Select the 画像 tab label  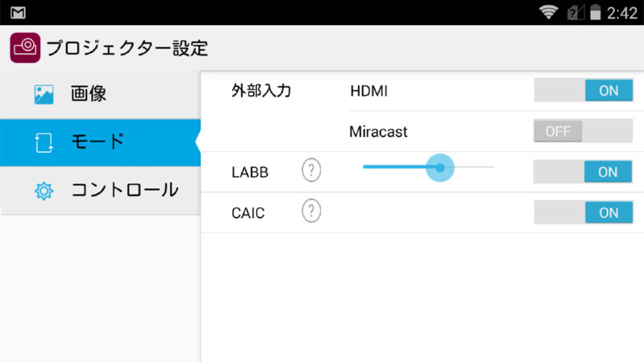point(89,94)
